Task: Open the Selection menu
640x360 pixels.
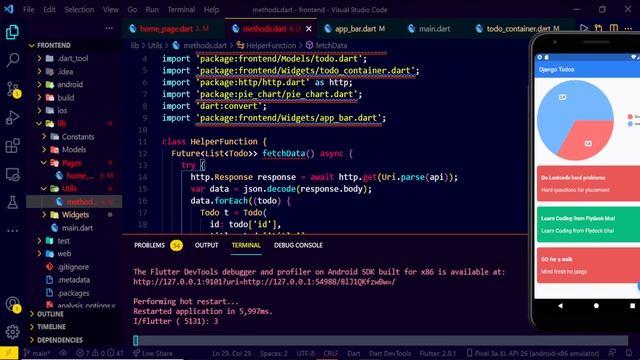Action: click(79, 9)
